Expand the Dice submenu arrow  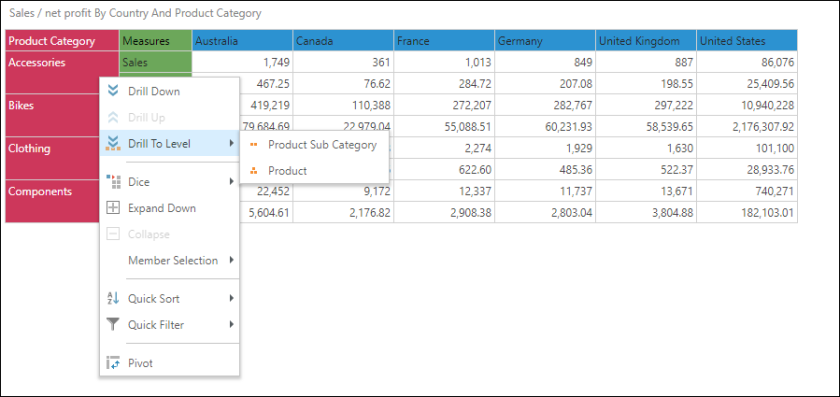click(x=231, y=182)
